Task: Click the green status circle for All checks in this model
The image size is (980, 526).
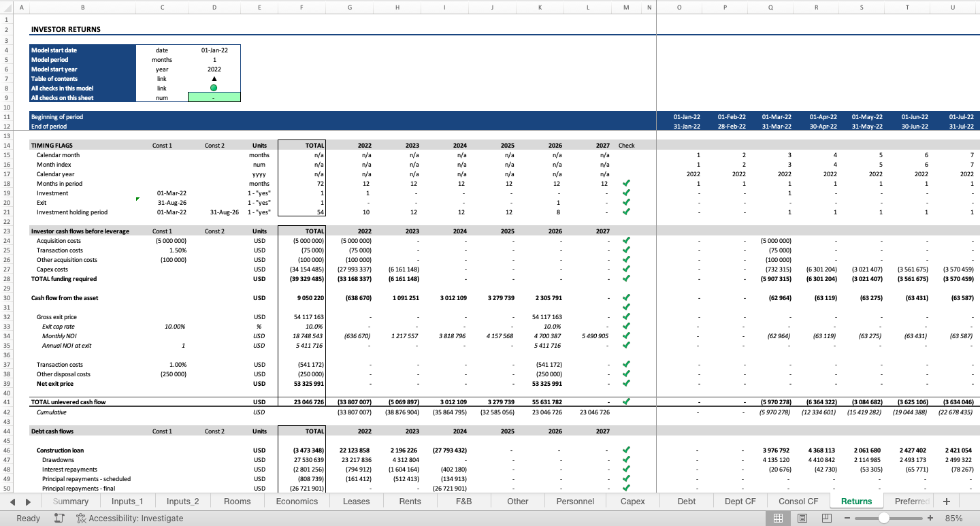Action: pyautogui.click(x=214, y=88)
